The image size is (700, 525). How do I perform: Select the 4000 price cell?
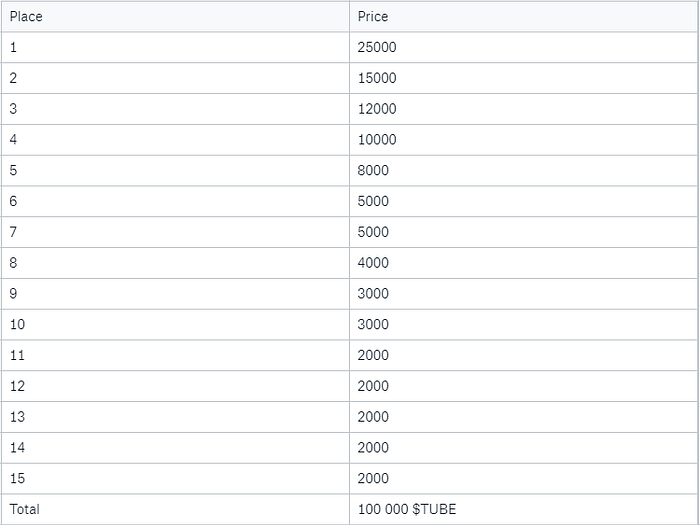(524, 263)
